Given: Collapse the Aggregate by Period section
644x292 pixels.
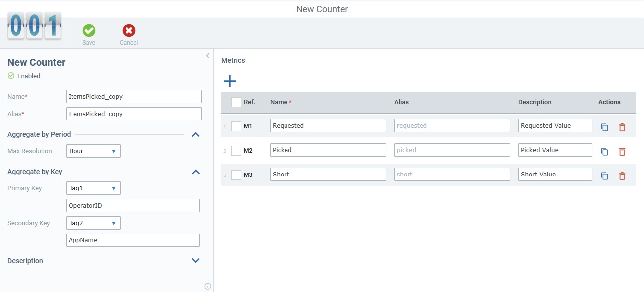Looking at the screenshot, I should pos(196,134).
